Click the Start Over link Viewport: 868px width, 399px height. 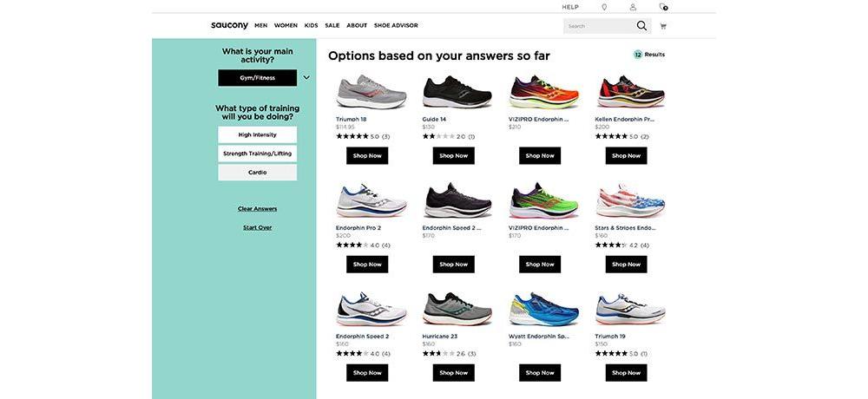tap(258, 227)
